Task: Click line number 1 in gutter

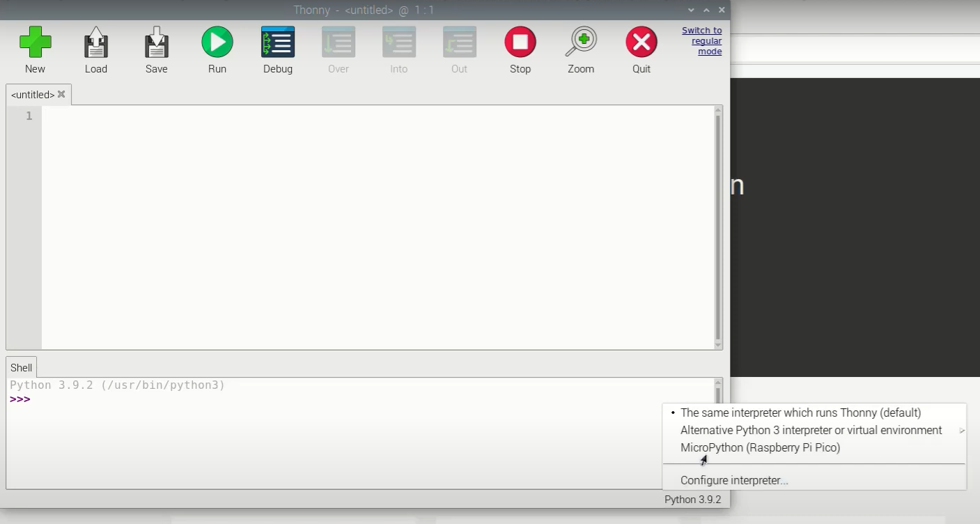Action: [29, 116]
